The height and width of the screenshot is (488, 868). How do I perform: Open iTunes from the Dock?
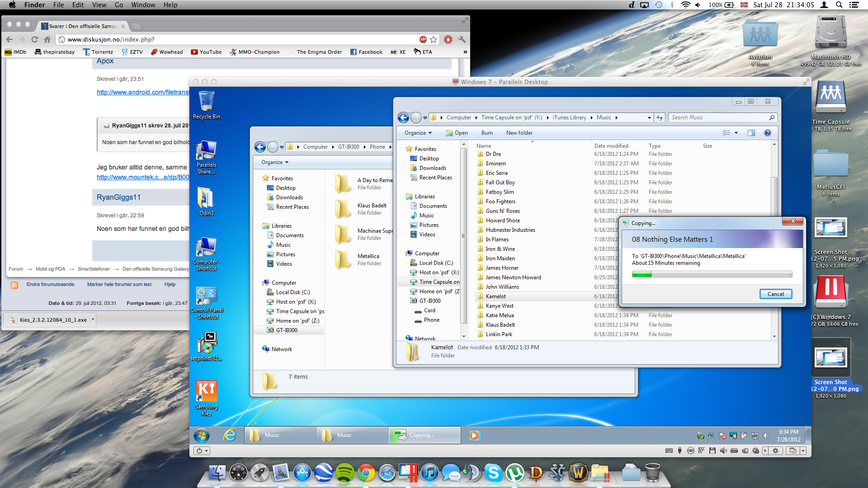tap(430, 473)
